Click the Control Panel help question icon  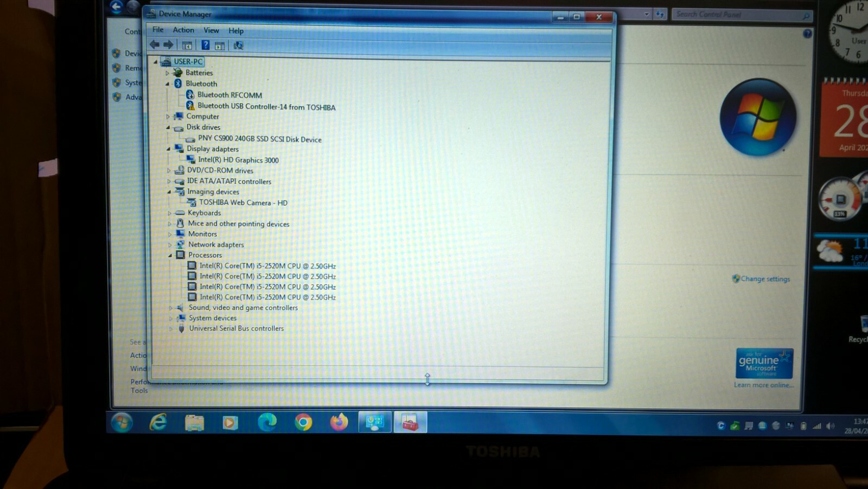pyautogui.click(x=807, y=34)
